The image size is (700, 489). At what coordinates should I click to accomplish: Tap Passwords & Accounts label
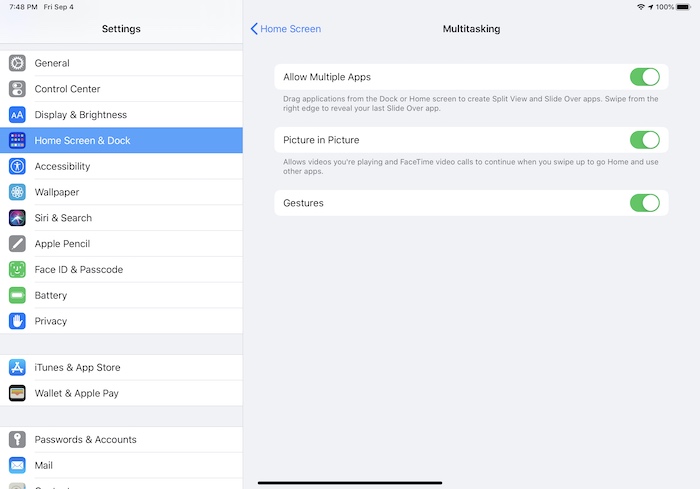pyautogui.click(x=85, y=439)
